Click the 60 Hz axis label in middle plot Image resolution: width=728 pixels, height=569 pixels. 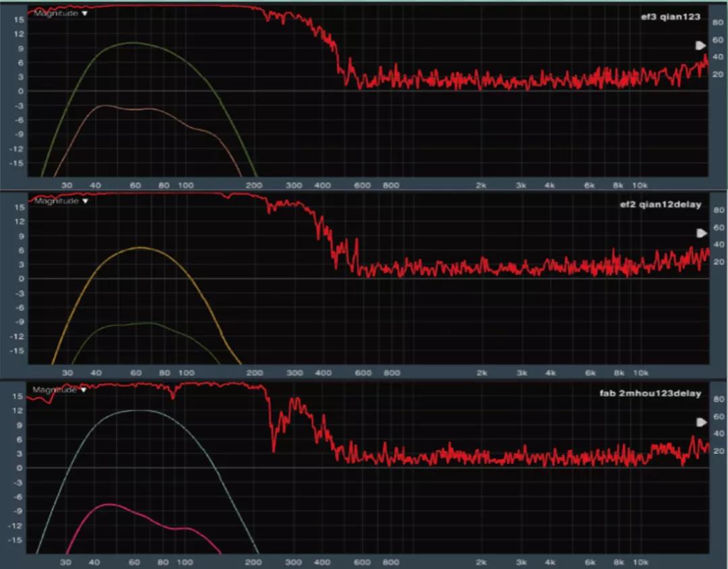tap(136, 373)
